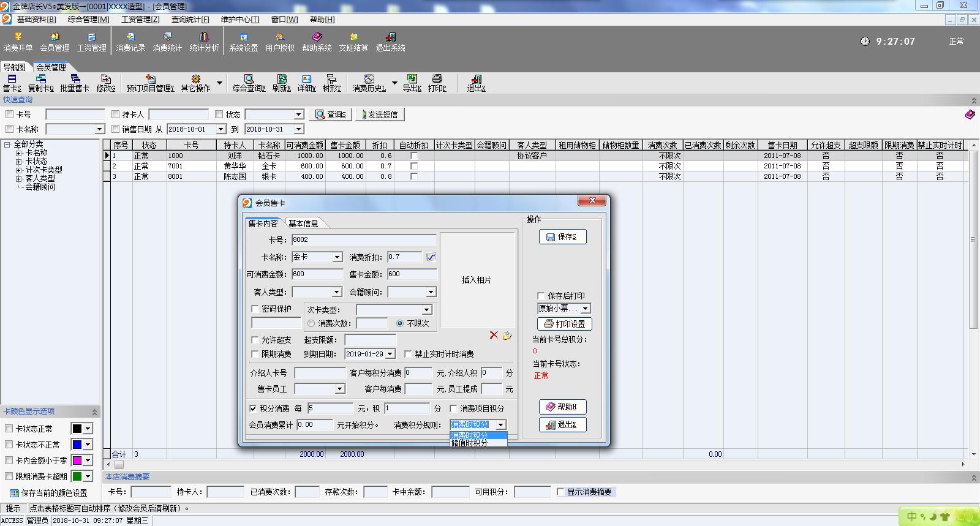The height and width of the screenshot is (526, 980).
Task: Choose 储值时积分 from the dropdown list
Action: pyautogui.click(x=478, y=443)
